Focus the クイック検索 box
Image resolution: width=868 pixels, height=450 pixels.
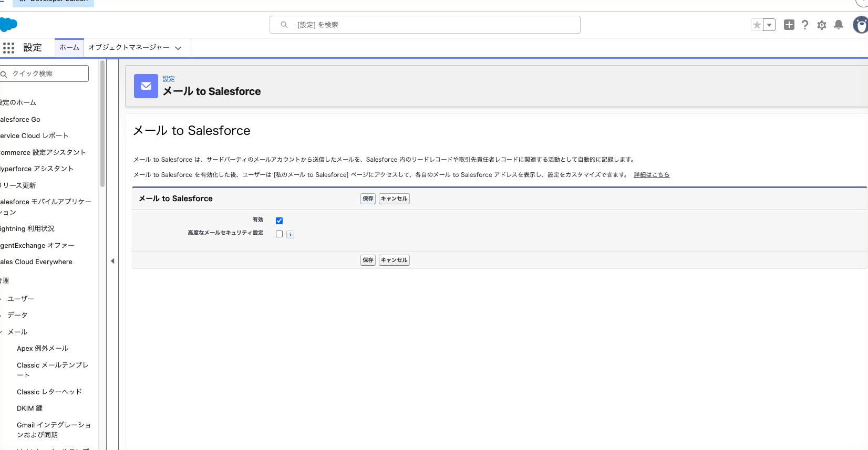tap(44, 74)
